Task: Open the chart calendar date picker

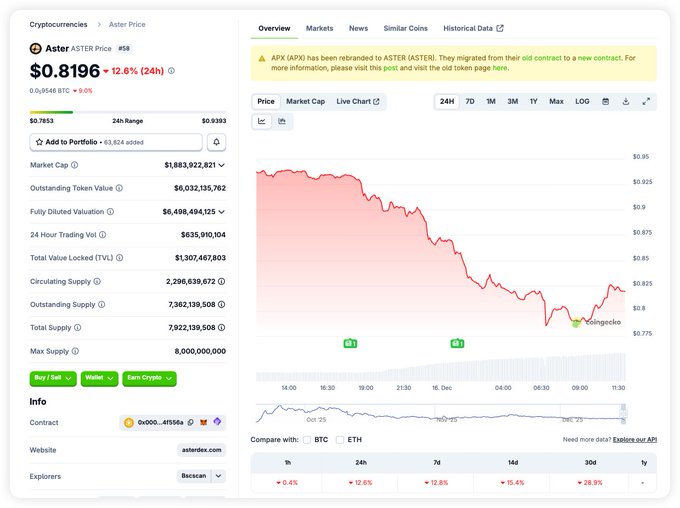Action: [605, 101]
